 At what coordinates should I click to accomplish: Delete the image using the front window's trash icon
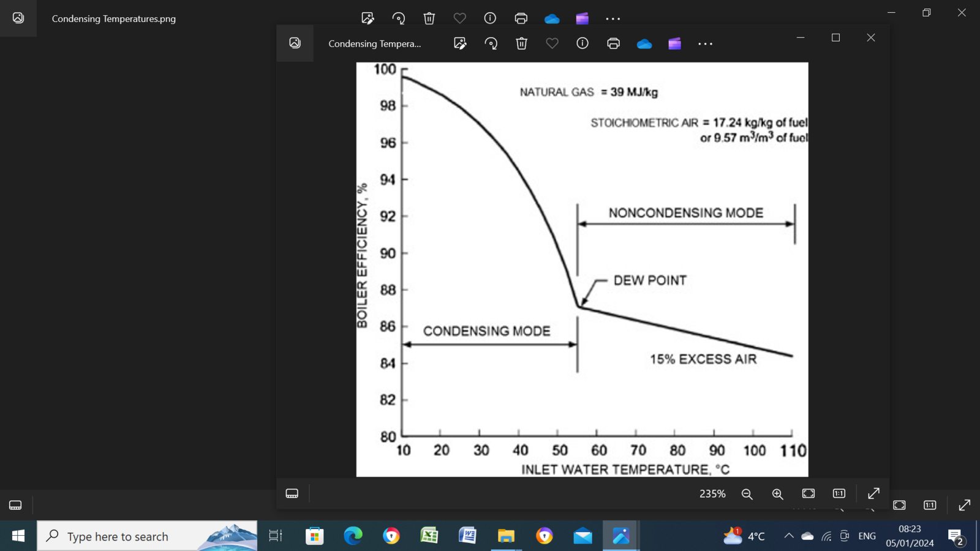[521, 43]
